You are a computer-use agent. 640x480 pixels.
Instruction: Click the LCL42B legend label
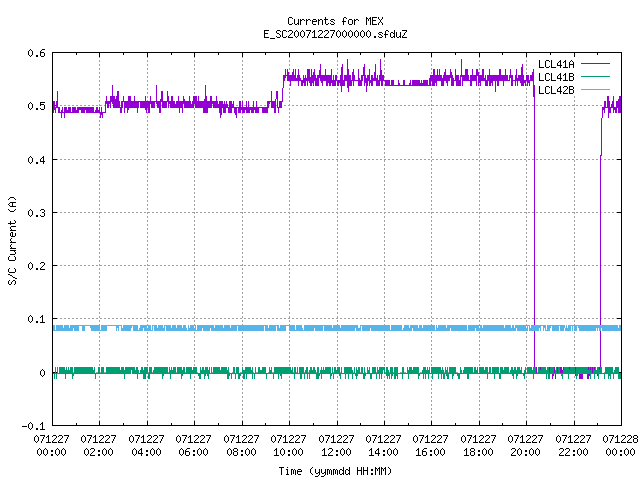556,90
